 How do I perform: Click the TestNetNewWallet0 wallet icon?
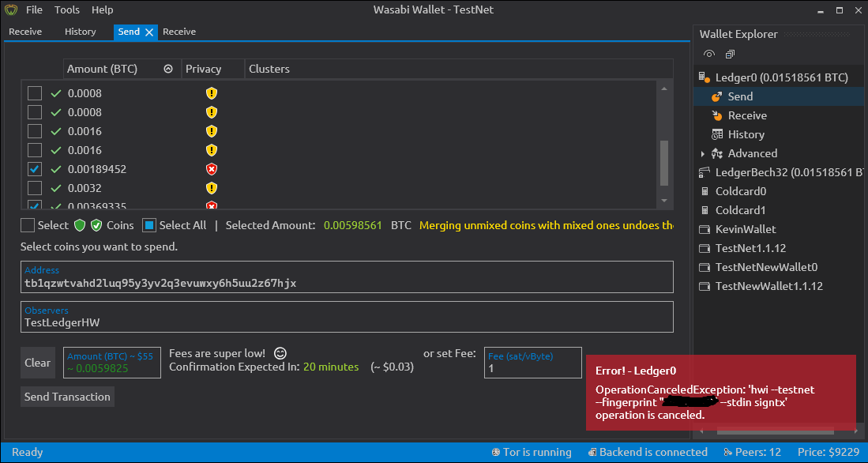click(705, 268)
